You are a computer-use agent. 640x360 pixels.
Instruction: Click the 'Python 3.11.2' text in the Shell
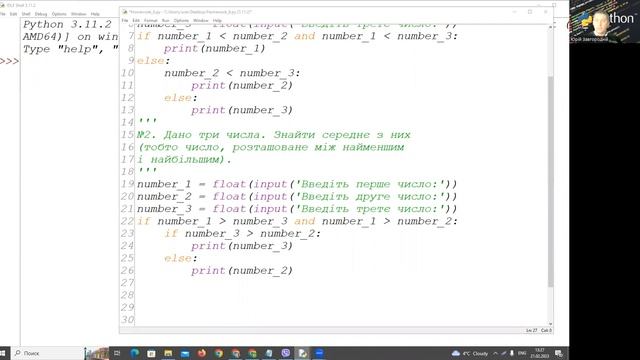(67, 24)
